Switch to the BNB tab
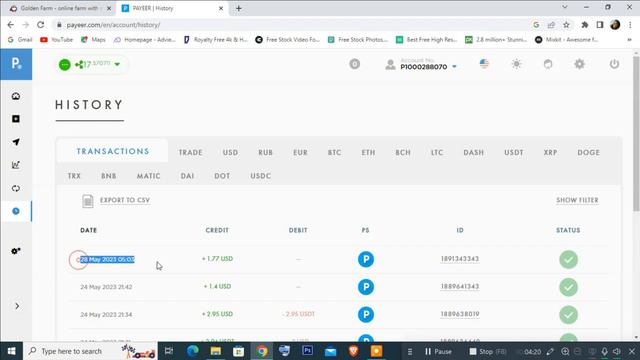 click(x=109, y=176)
